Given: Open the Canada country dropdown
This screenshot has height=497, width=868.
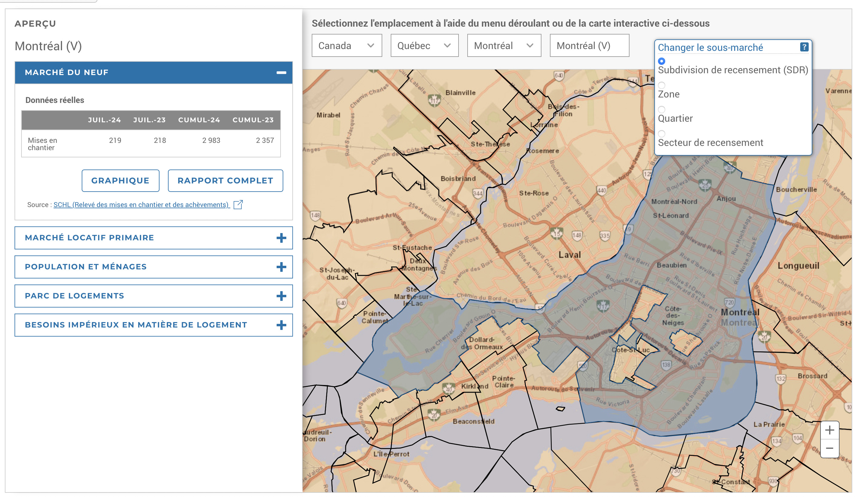Looking at the screenshot, I should tap(347, 45).
